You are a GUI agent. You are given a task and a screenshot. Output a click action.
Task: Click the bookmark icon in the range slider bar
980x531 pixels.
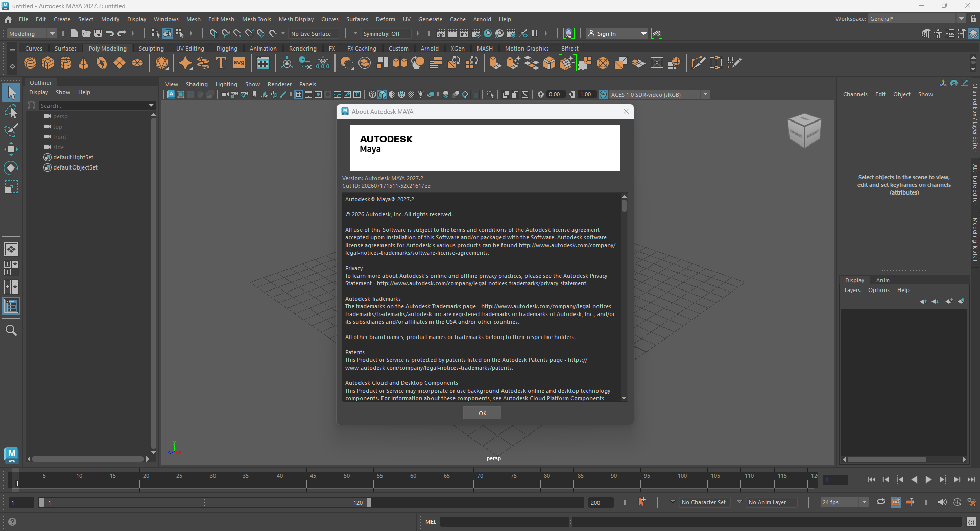pyautogui.click(x=641, y=502)
